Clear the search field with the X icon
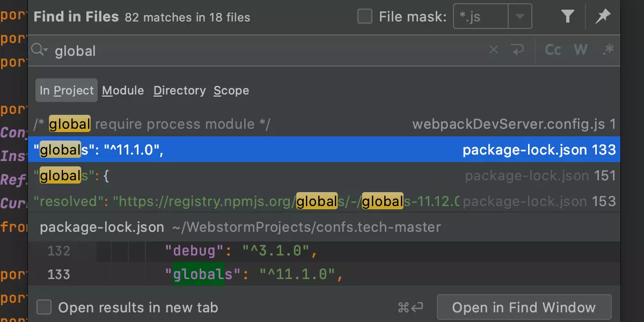Screen dimensions: 644x322 click(x=494, y=50)
